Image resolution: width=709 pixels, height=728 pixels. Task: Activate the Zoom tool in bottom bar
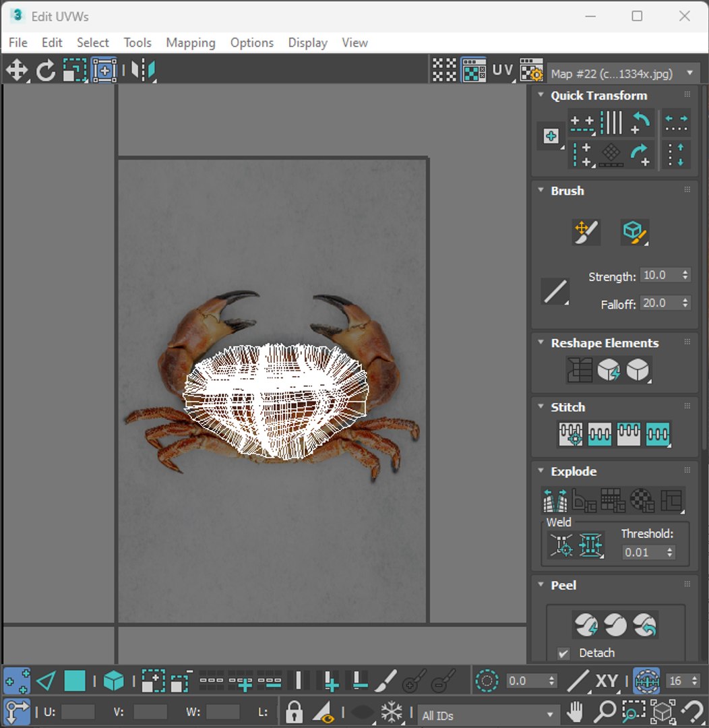click(x=605, y=711)
